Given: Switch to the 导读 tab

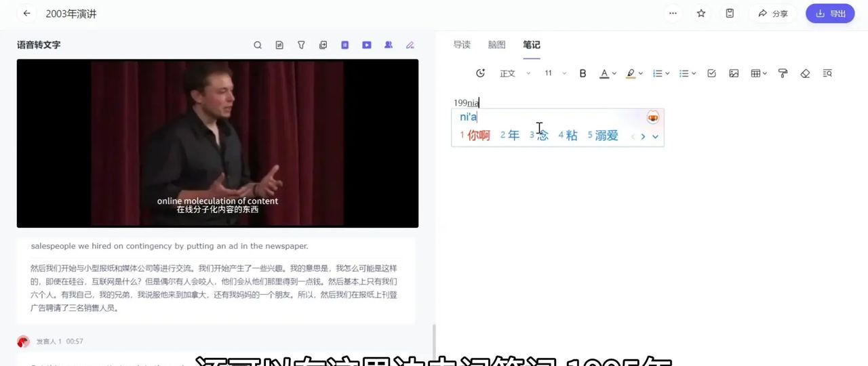Looking at the screenshot, I should [462, 45].
